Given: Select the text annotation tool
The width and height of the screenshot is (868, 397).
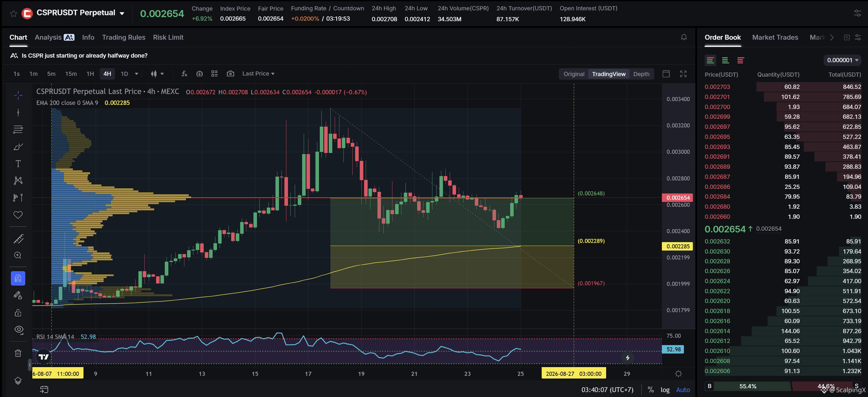Looking at the screenshot, I should click(18, 164).
